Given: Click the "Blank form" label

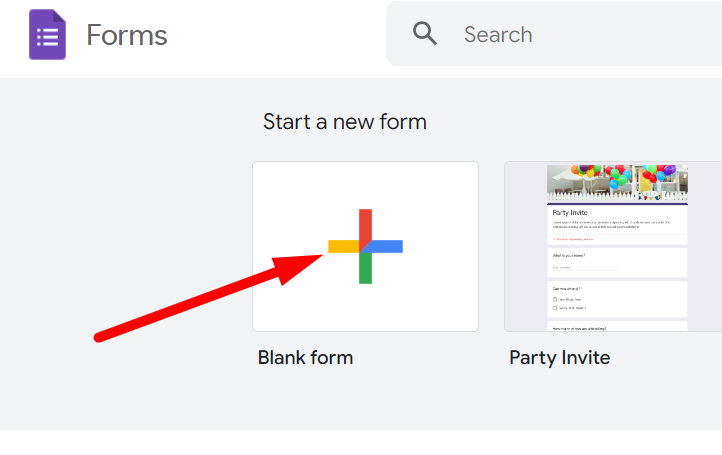Looking at the screenshot, I should 305,358.
